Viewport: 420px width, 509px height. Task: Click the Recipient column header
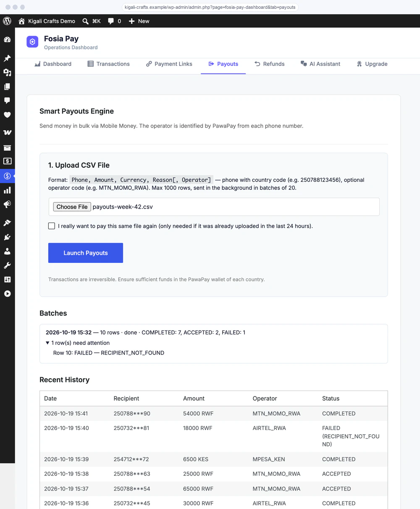(x=126, y=399)
